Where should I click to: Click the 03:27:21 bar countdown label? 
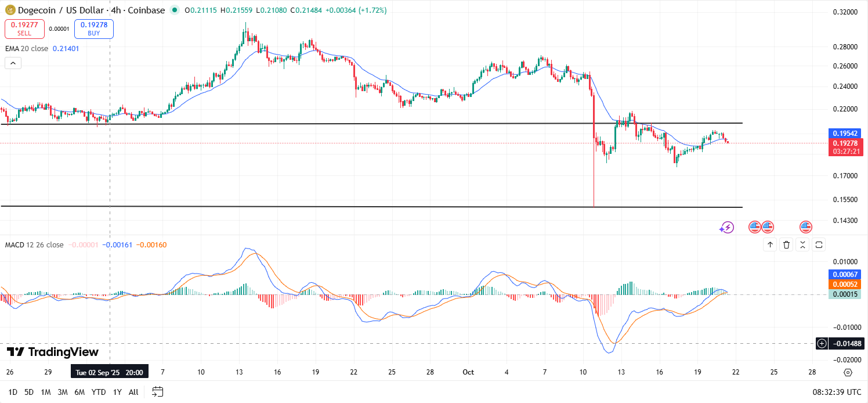click(x=847, y=151)
